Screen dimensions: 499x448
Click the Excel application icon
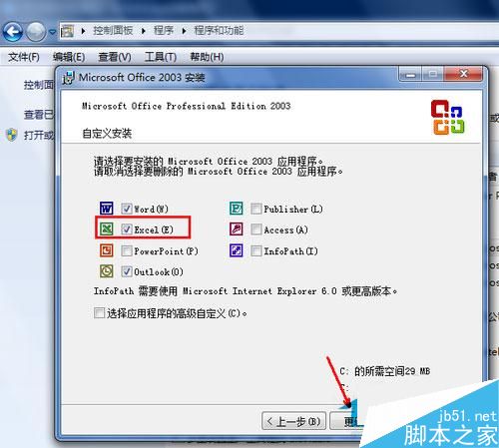[x=107, y=228]
